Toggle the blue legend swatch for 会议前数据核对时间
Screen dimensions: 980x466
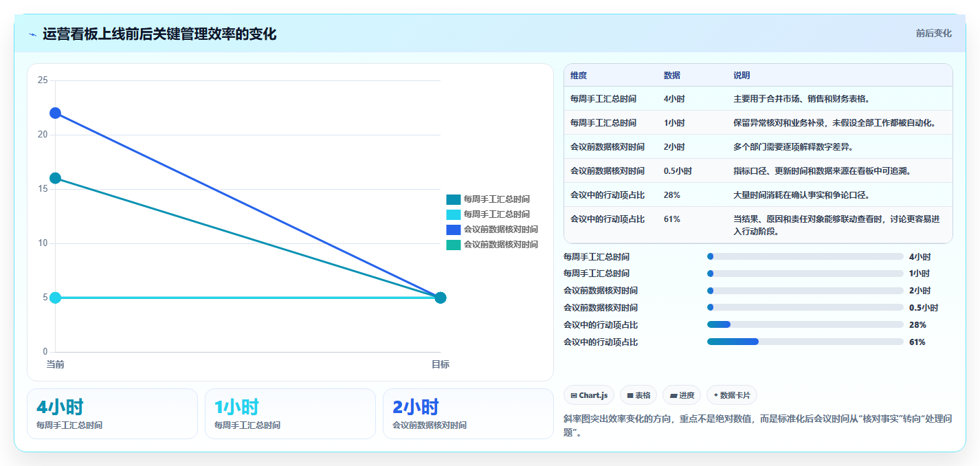point(453,230)
